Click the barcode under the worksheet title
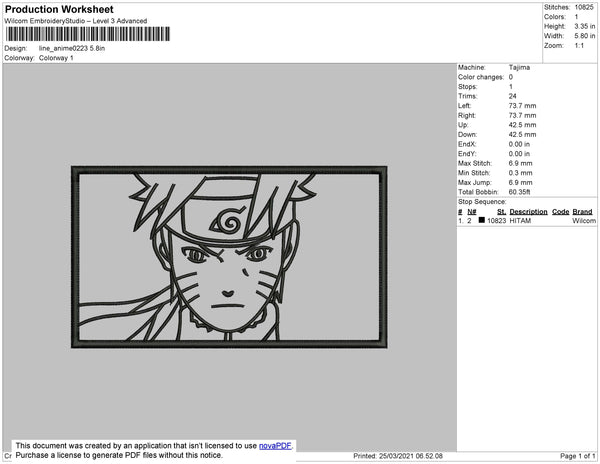Screen dimensions: 600x464 tap(86, 34)
